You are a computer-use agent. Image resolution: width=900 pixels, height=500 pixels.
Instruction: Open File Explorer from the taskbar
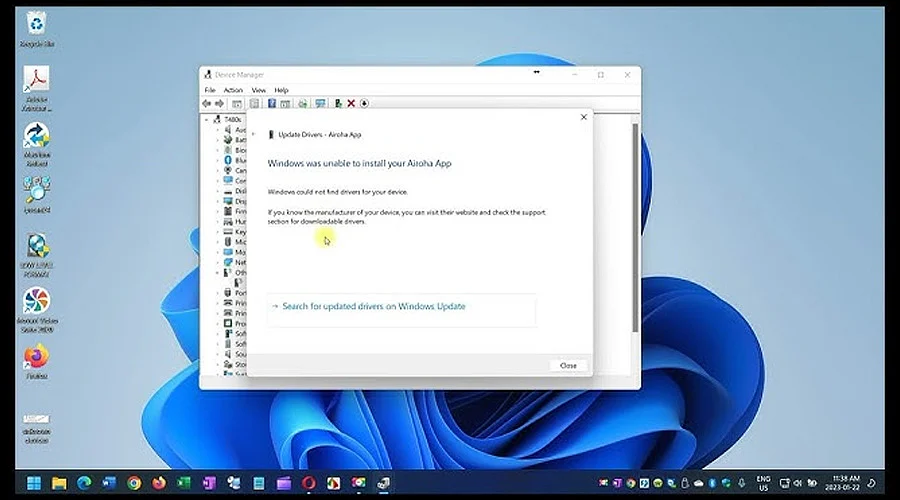click(x=59, y=483)
